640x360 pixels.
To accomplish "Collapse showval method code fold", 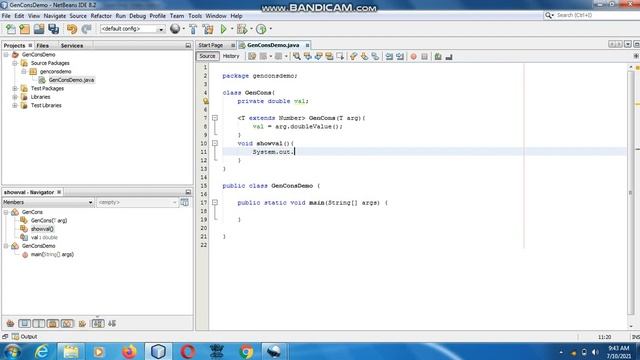I will (x=215, y=143).
